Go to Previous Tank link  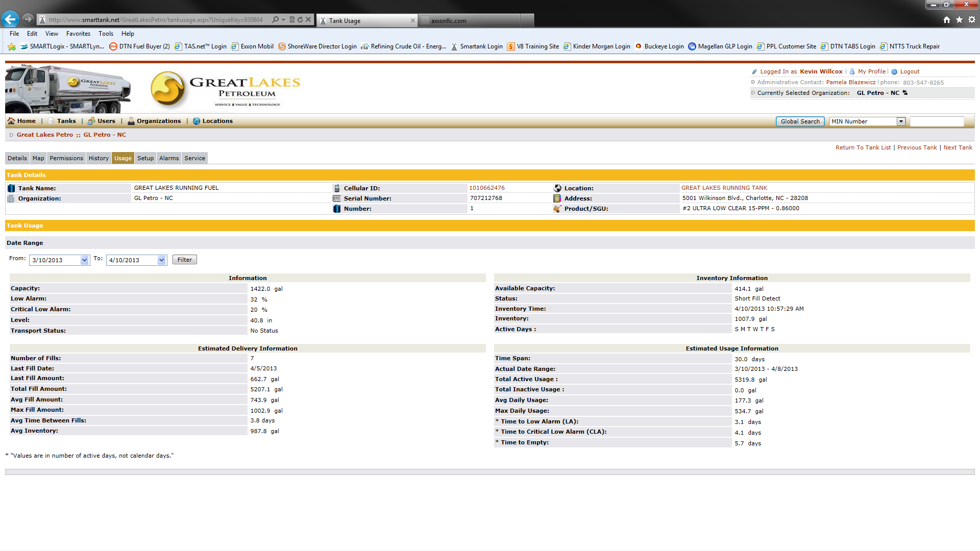coord(917,147)
